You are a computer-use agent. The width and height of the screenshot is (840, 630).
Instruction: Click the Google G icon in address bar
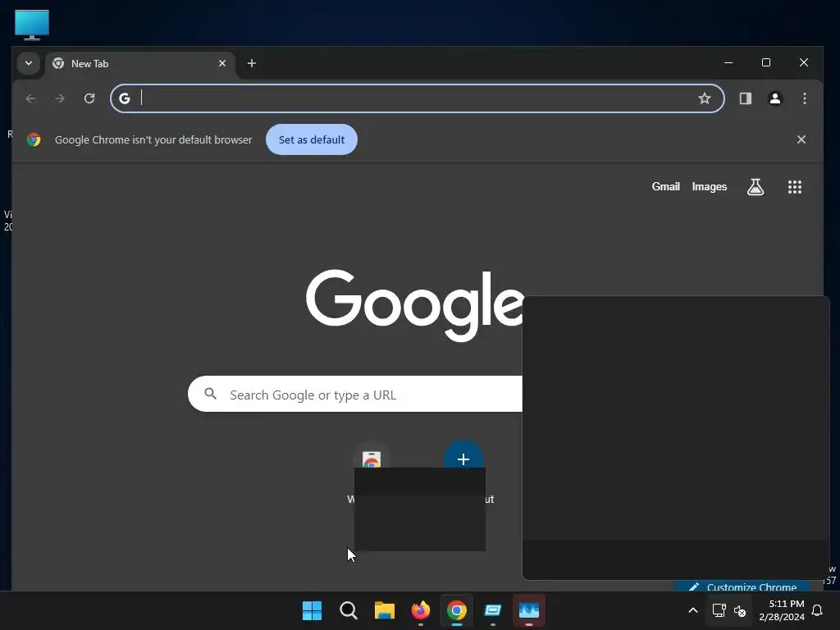tap(125, 98)
